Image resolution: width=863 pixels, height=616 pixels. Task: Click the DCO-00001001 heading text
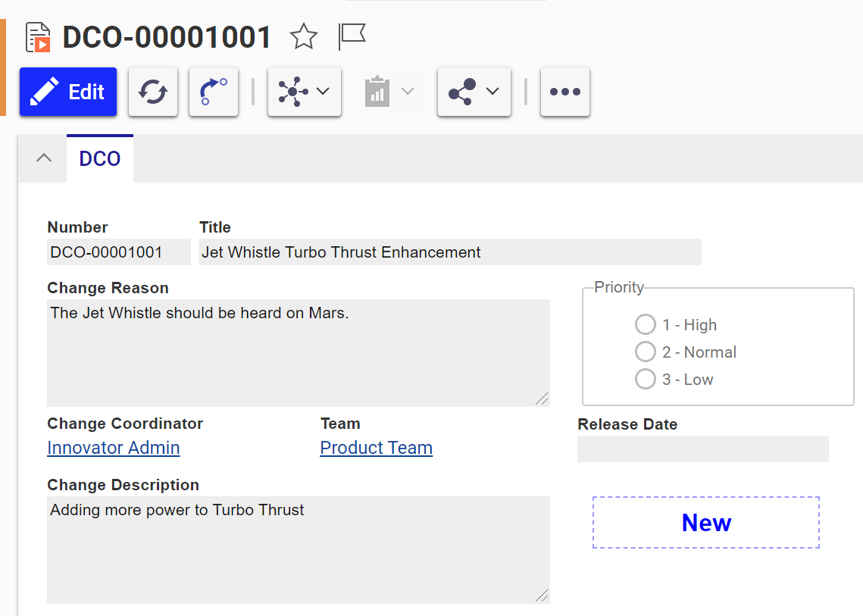tap(167, 37)
